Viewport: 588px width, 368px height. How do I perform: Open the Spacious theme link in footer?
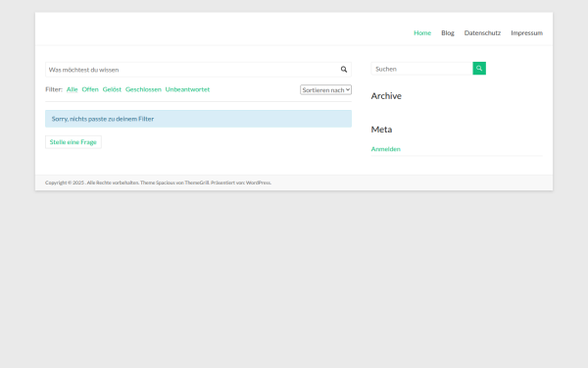click(166, 183)
